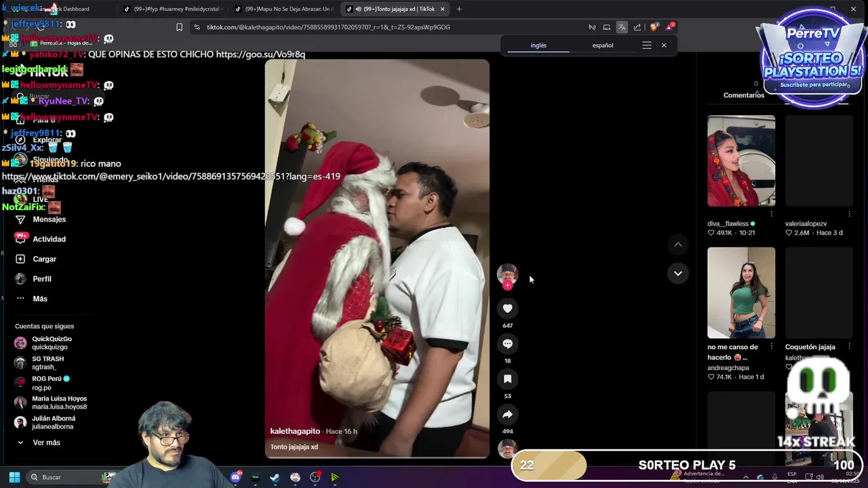Open the browser translate icon in toolbar
Image resolution: width=868 pixels, height=488 pixels.
coord(622,27)
